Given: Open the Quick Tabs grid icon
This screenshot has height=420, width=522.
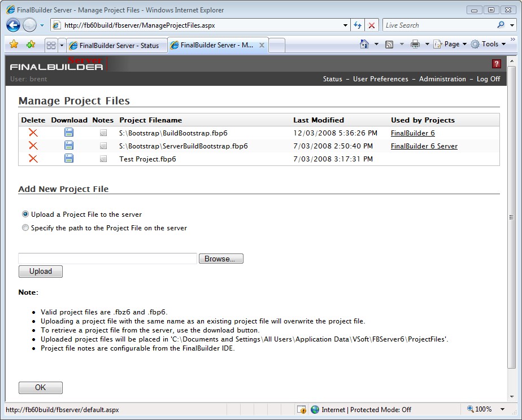Looking at the screenshot, I should (x=51, y=45).
